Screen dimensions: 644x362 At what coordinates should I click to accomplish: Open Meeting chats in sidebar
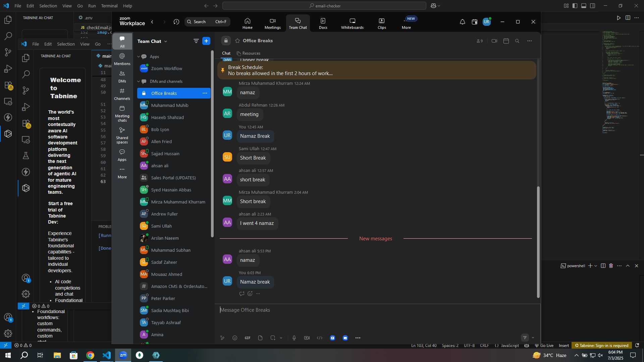(x=122, y=114)
